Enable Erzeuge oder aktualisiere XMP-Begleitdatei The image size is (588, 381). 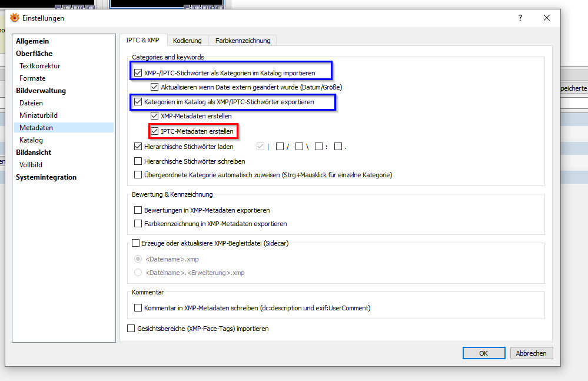pyautogui.click(x=136, y=243)
